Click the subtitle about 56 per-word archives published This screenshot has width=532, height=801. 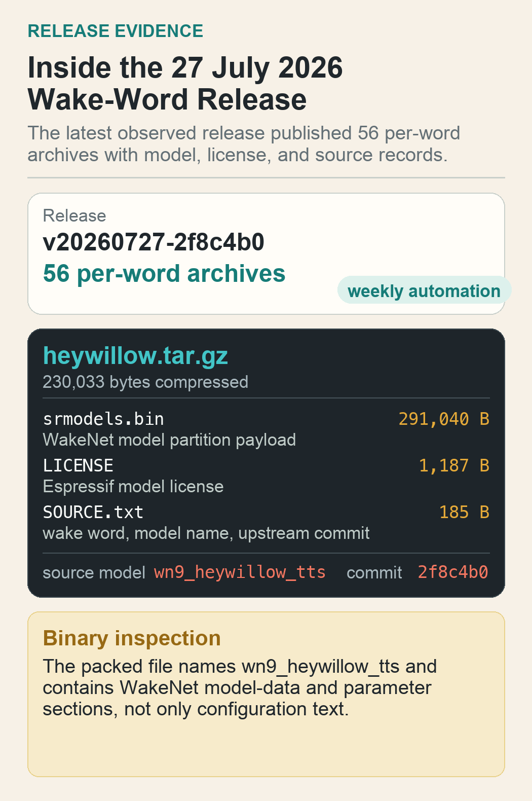(x=244, y=143)
